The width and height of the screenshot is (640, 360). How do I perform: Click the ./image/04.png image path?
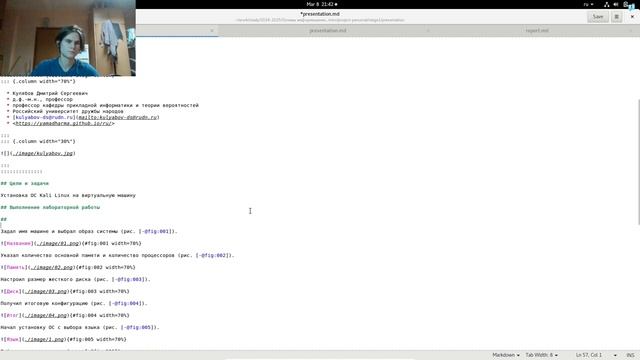click(45, 316)
